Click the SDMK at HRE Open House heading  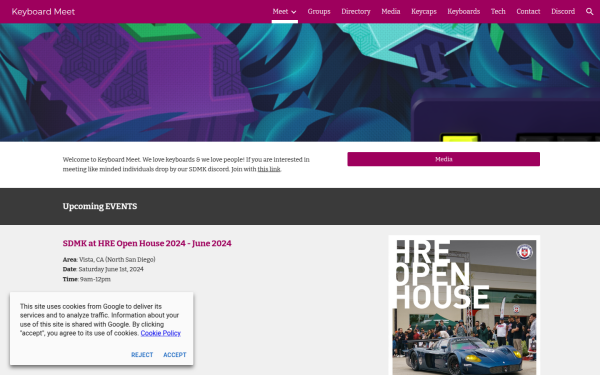point(147,243)
